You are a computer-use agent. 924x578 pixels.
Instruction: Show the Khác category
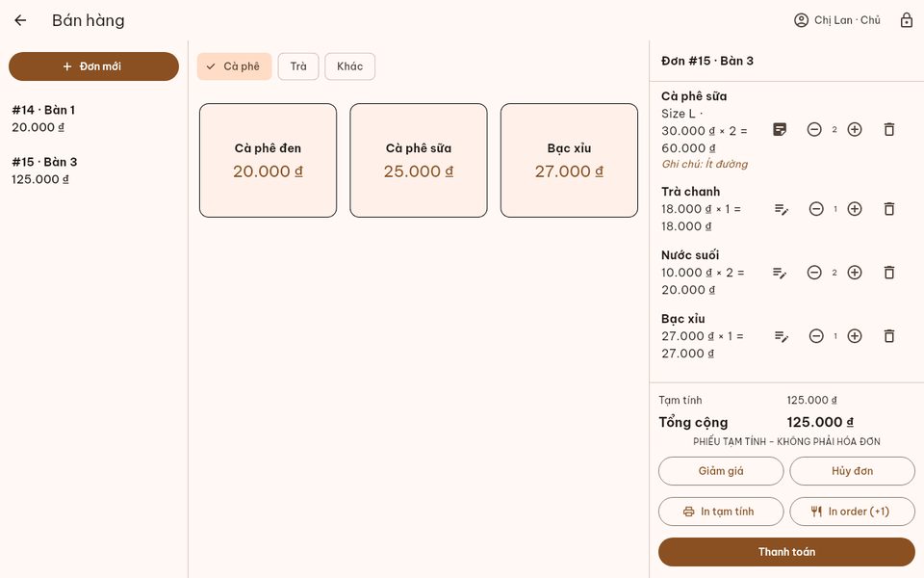350,66
